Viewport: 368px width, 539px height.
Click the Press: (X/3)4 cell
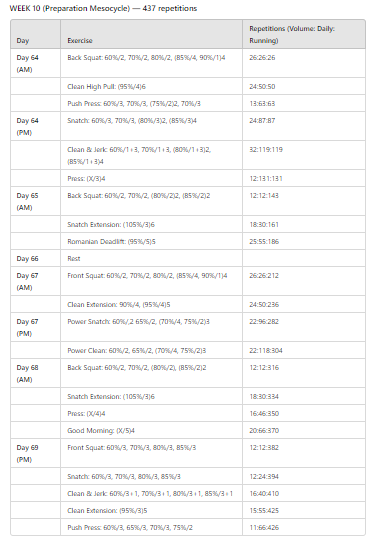pos(152,178)
